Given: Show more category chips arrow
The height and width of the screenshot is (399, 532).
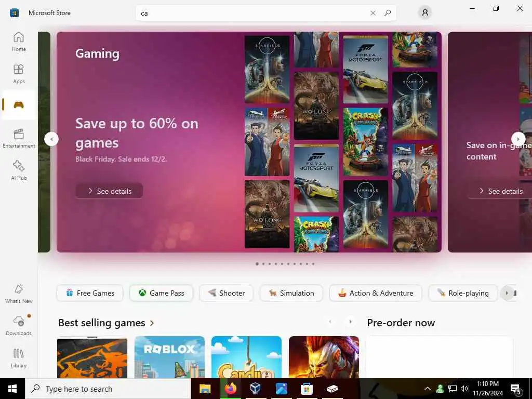Looking at the screenshot, I should pos(507,293).
